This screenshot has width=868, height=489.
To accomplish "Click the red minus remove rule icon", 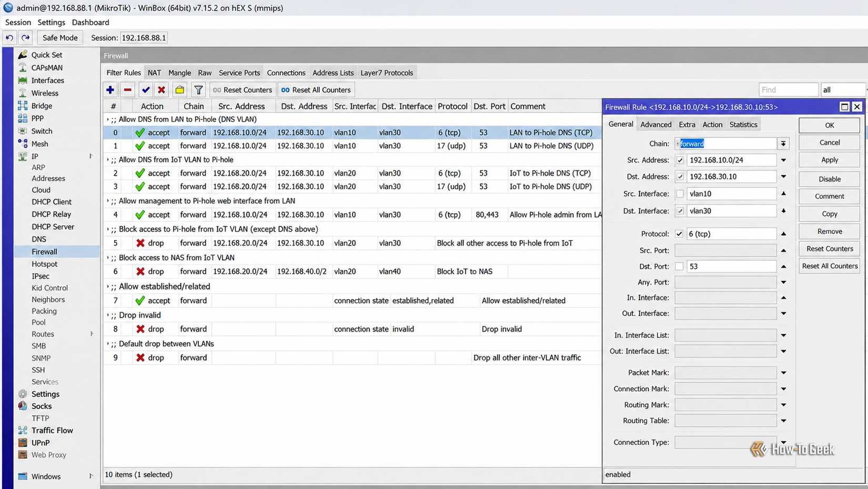I will coord(127,90).
